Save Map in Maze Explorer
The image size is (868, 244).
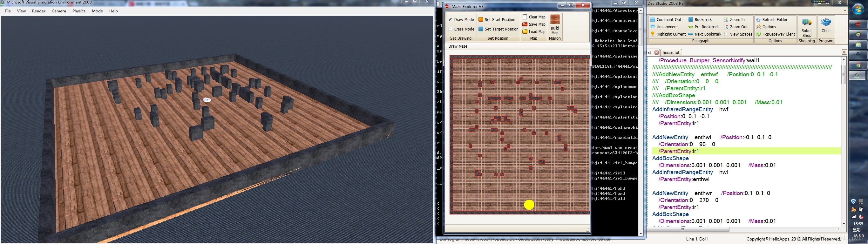coord(534,24)
